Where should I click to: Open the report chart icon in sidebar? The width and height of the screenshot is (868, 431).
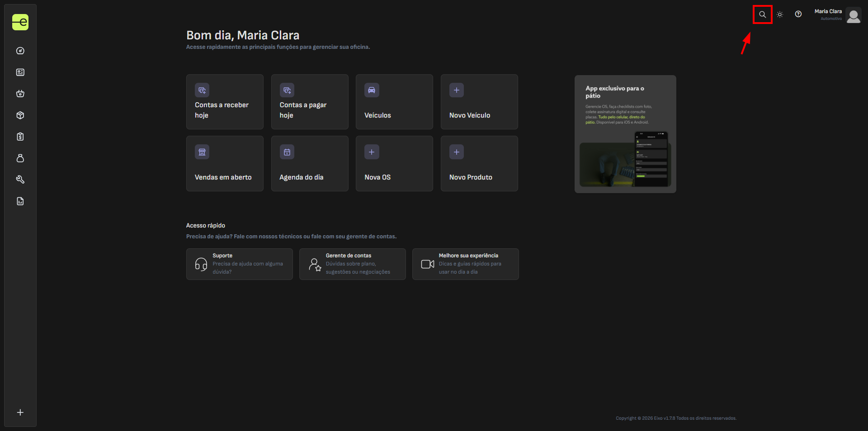[x=20, y=201]
